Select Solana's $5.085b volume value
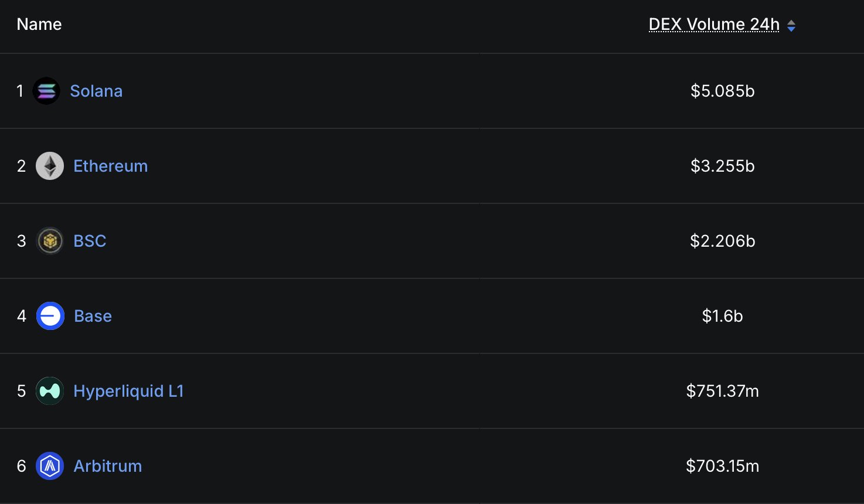This screenshot has width=864, height=504. click(722, 91)
